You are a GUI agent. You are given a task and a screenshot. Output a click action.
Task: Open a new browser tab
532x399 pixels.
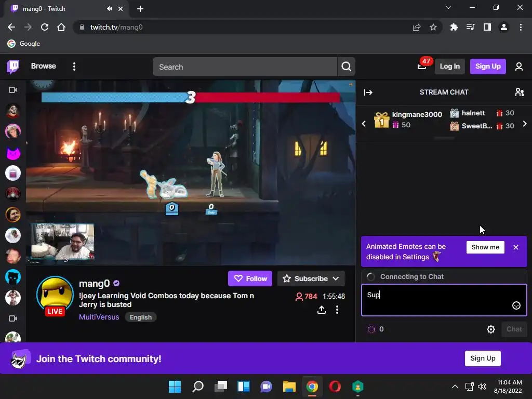(140, 9)
